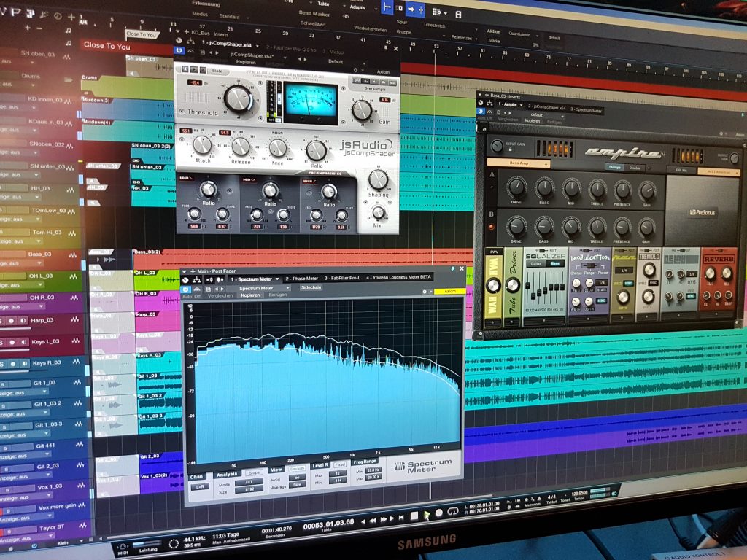
Task: Click the jsCompShaper Shaping knob
Action: point(379,179)
